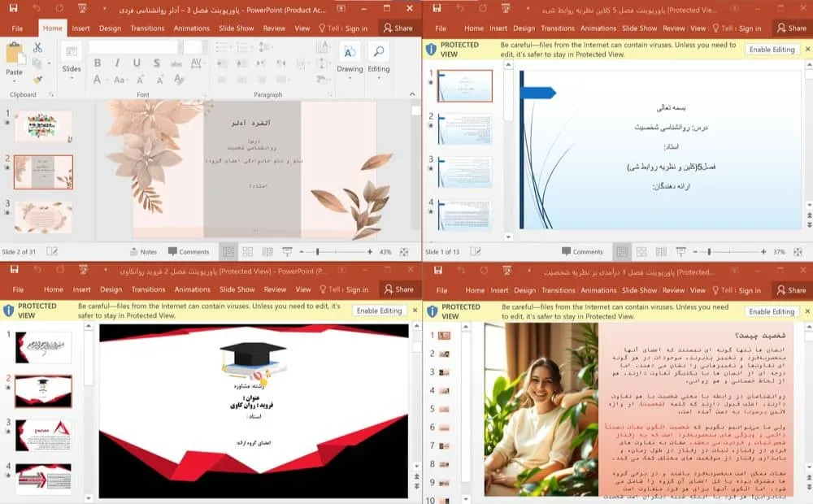Toggle Italic formatting in the Font group
This screenshot has height=504, width=813.
click(x=116, y=63)
